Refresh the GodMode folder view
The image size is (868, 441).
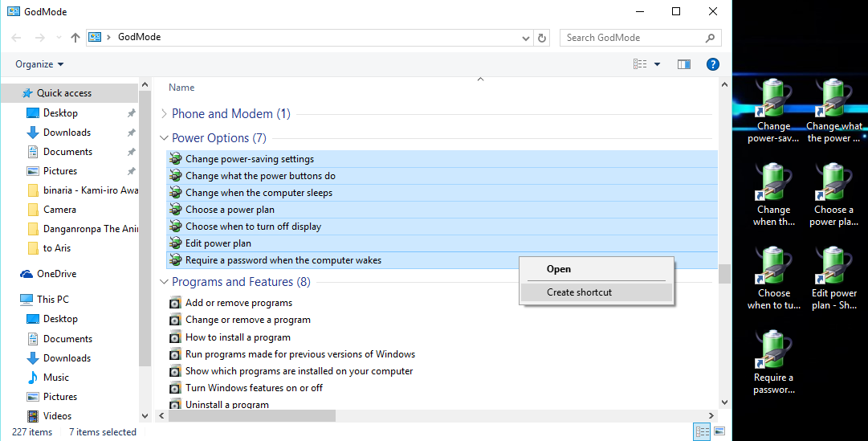(x=542, y=38)
